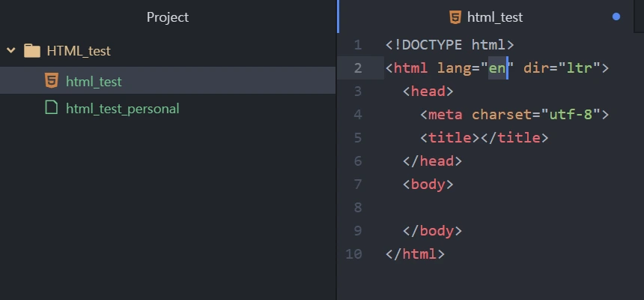Collapse the HTML_test folder chevron
The height and width of the screenshot is (300, 644).
coord(11,51)
